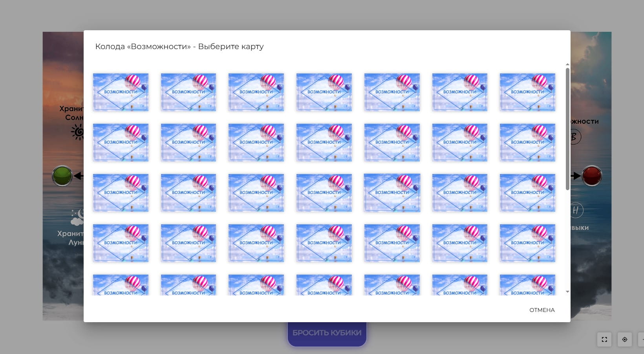Screen dimensions: 644x354
Task: Select first card in the top row
Action: (x=121, y=92)
